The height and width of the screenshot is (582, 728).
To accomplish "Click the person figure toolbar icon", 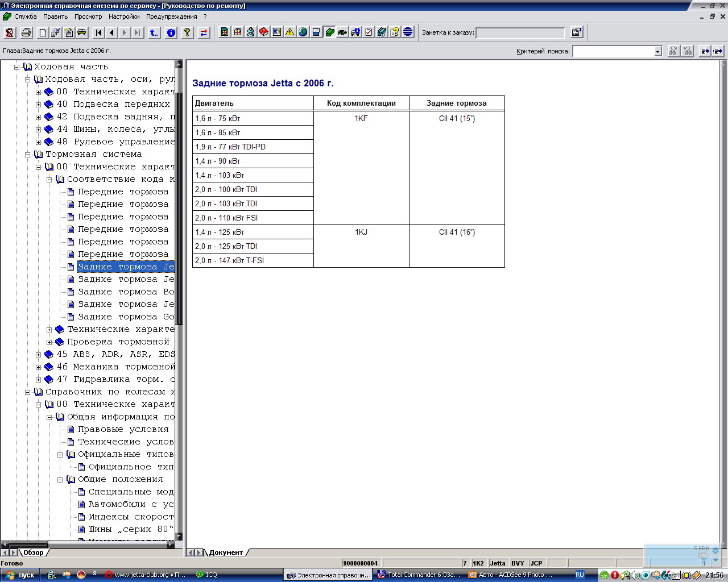I will (x=251, y=32).
